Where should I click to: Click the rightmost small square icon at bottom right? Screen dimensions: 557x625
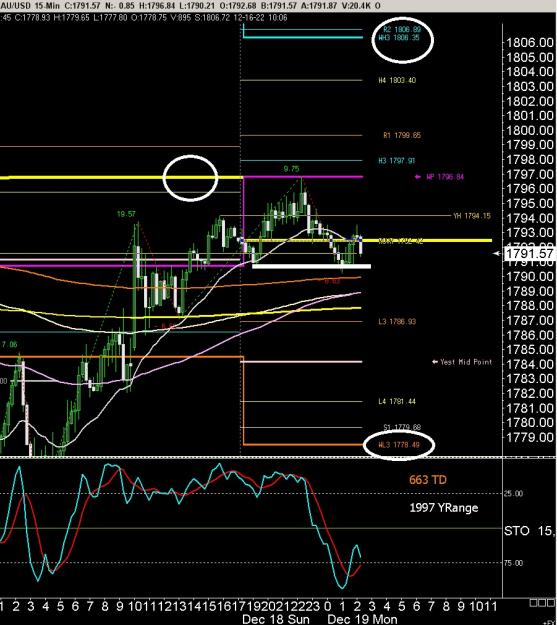(550, 603)
